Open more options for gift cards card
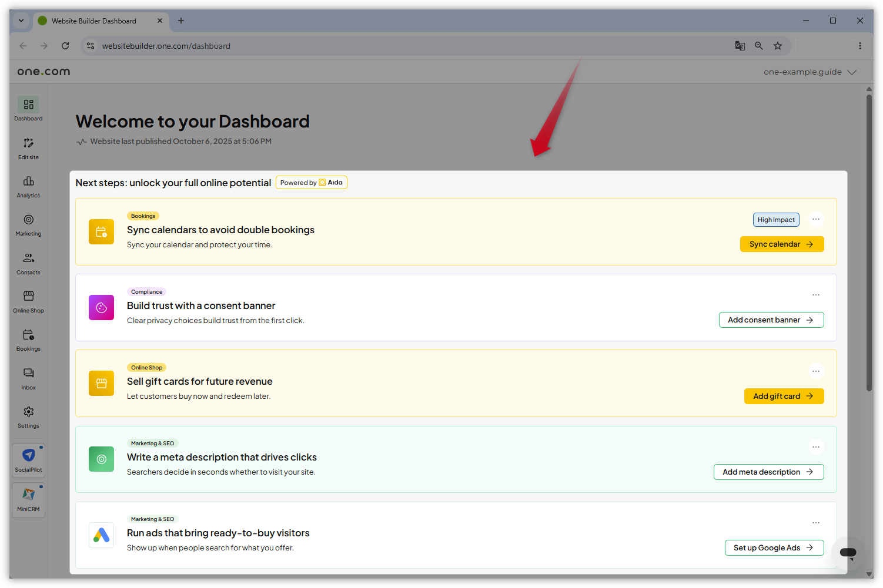The height and width of the screenshot is (588, 883). click(816, 371)
